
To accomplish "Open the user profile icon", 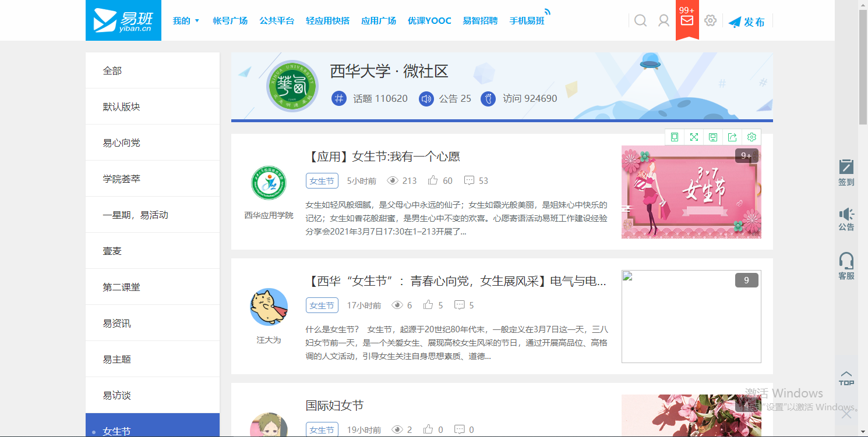I will (664, 21).
